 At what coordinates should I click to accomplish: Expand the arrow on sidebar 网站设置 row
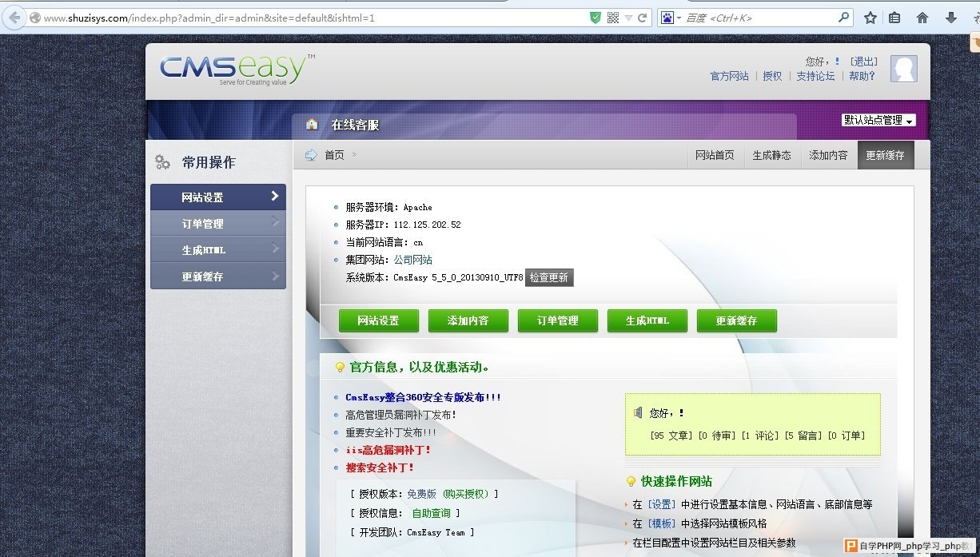[x=275, y=196]
